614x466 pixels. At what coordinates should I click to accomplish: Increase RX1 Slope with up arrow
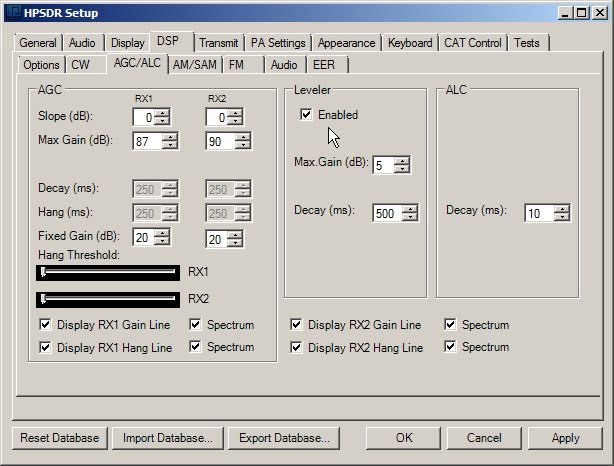point(162,113)
